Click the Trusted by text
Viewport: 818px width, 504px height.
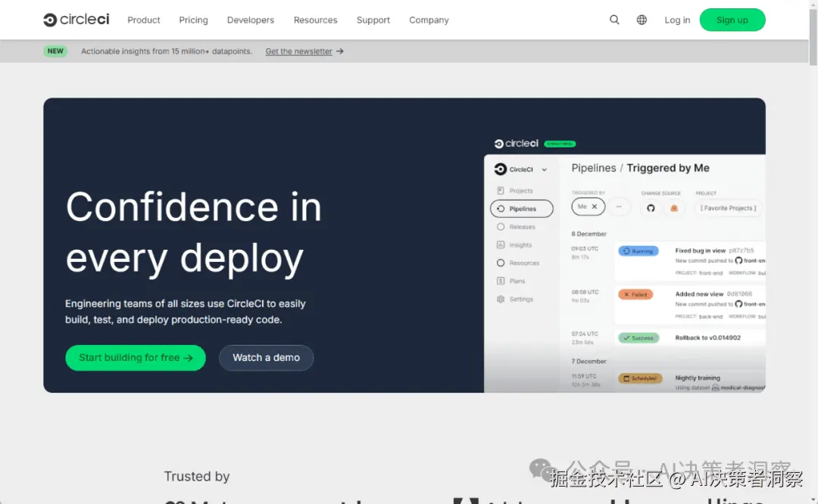(197, 476)
